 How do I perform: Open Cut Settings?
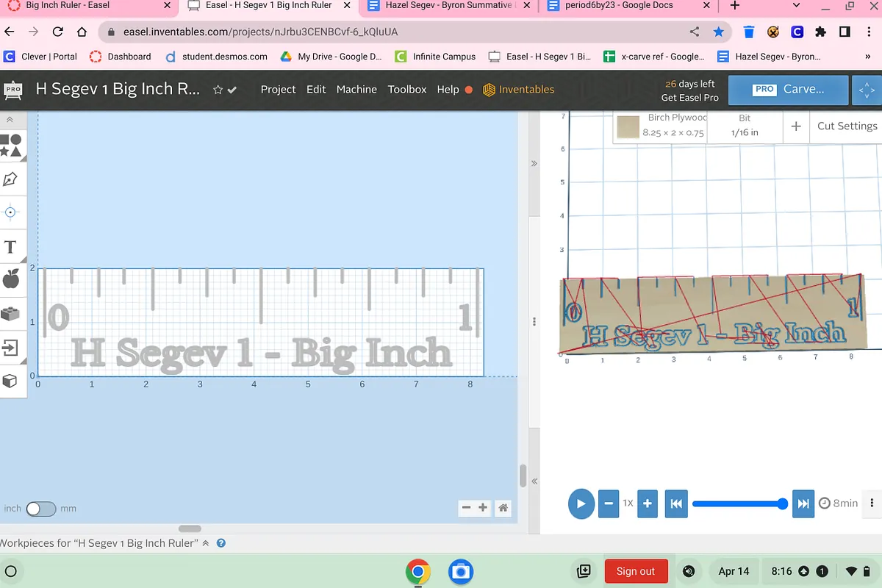(847, 126)
